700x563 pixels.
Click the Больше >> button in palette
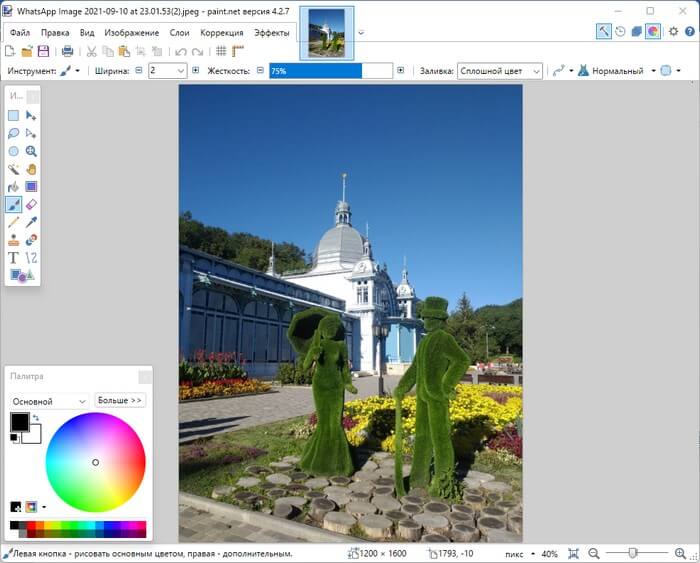[120, 400]
